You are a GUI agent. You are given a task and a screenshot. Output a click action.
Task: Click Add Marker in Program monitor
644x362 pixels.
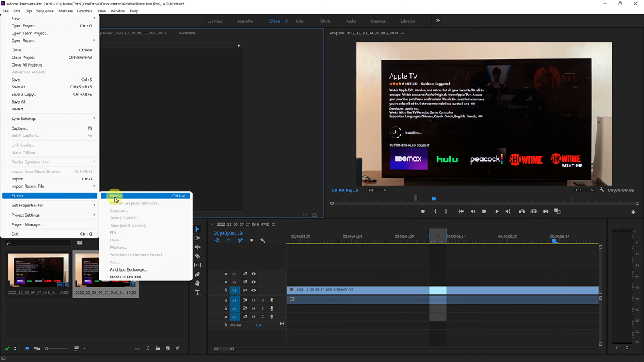pos(423,211)
